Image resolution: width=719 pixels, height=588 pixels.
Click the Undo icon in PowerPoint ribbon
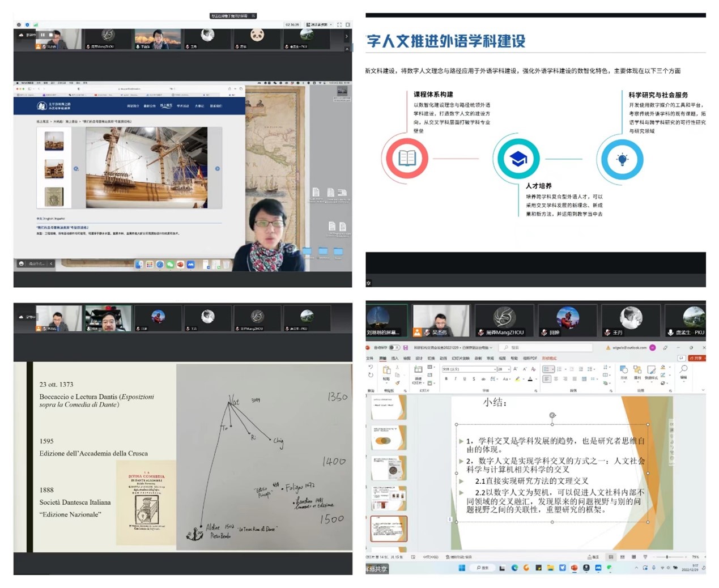click(x=371, y=368)
